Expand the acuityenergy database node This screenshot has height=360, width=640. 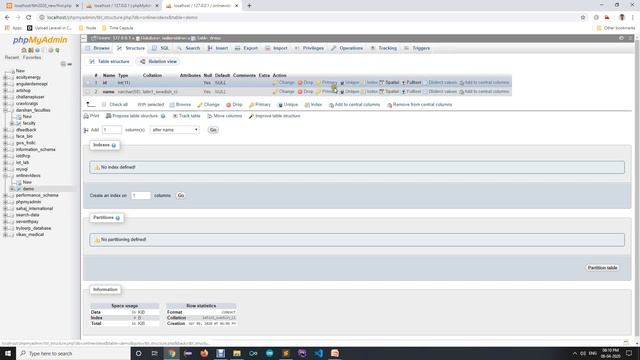pos(5,77)
